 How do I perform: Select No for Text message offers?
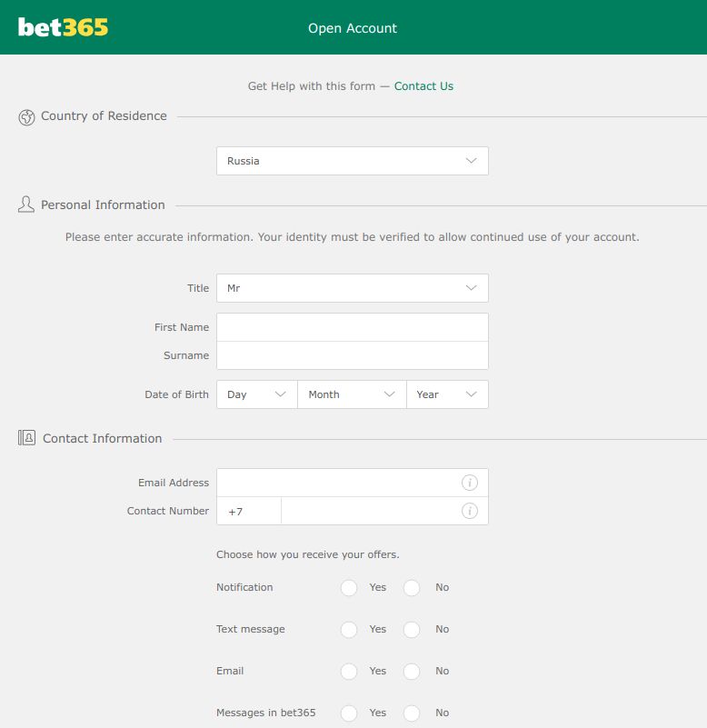(x=412, y=630)
